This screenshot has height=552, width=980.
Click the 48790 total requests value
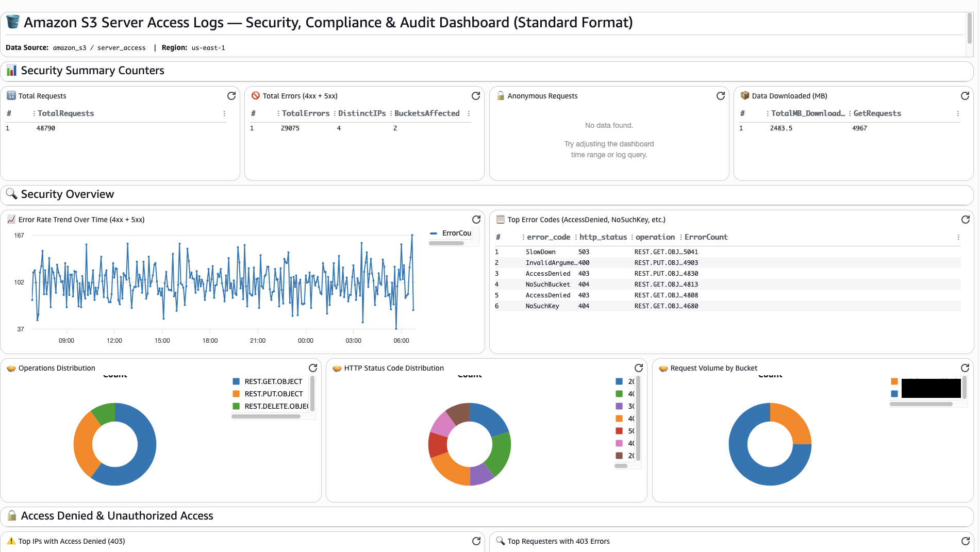click(46, 128)
